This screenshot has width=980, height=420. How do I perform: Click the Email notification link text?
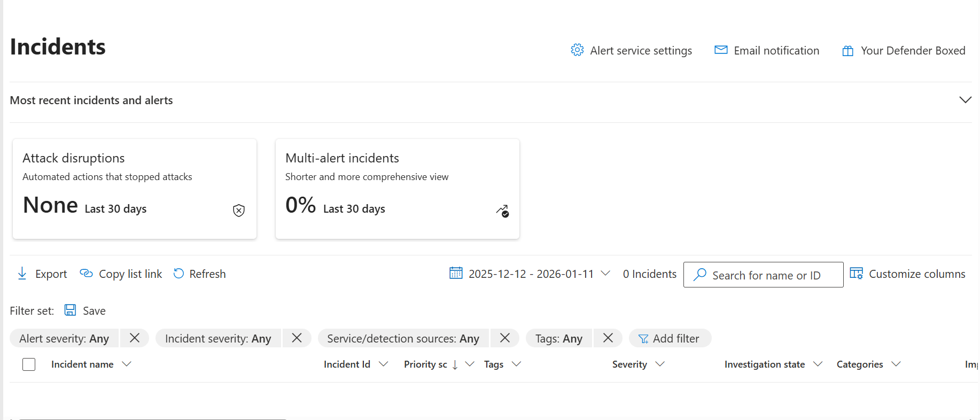[x=776, y=51]
